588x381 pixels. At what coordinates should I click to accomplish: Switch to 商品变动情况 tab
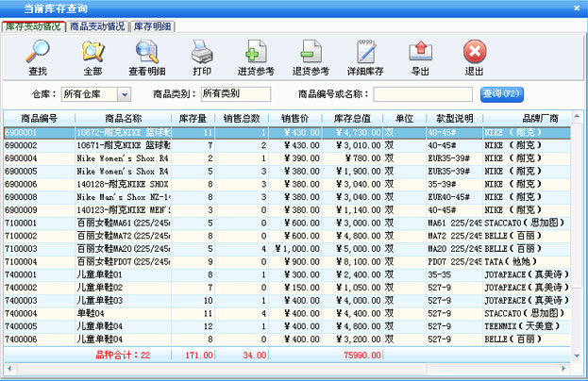(97, 27)
